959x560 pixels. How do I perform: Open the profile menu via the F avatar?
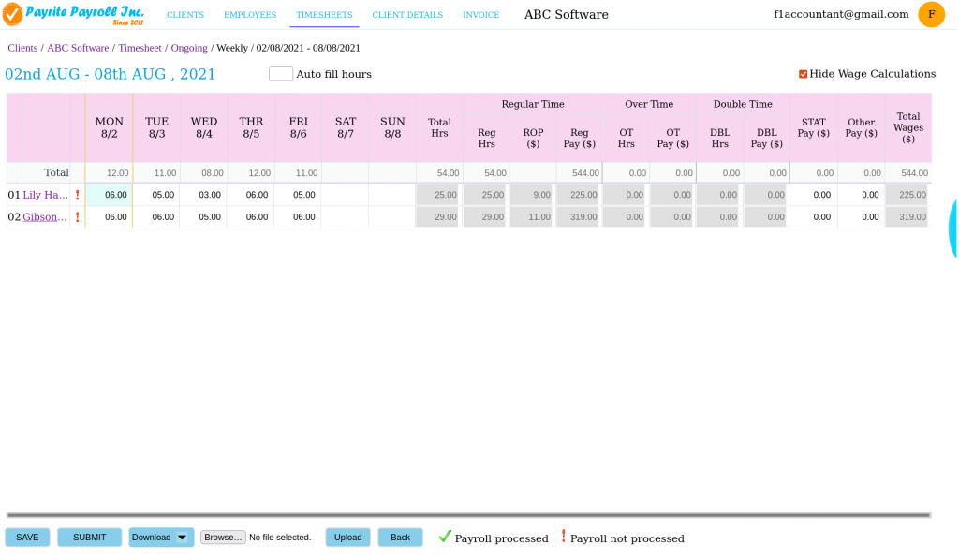[x=931, y=15]
